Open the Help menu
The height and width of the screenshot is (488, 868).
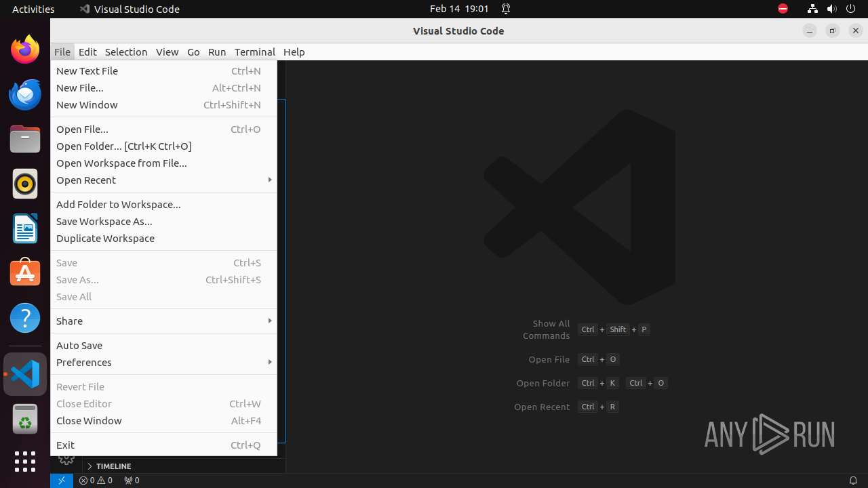294,52
